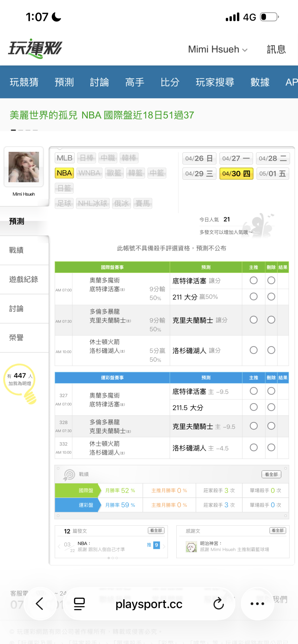Mark 主推 for 底特律活塞 主 -9.5
The width and height of the screenshot is (298, 644).
point(254,391)
